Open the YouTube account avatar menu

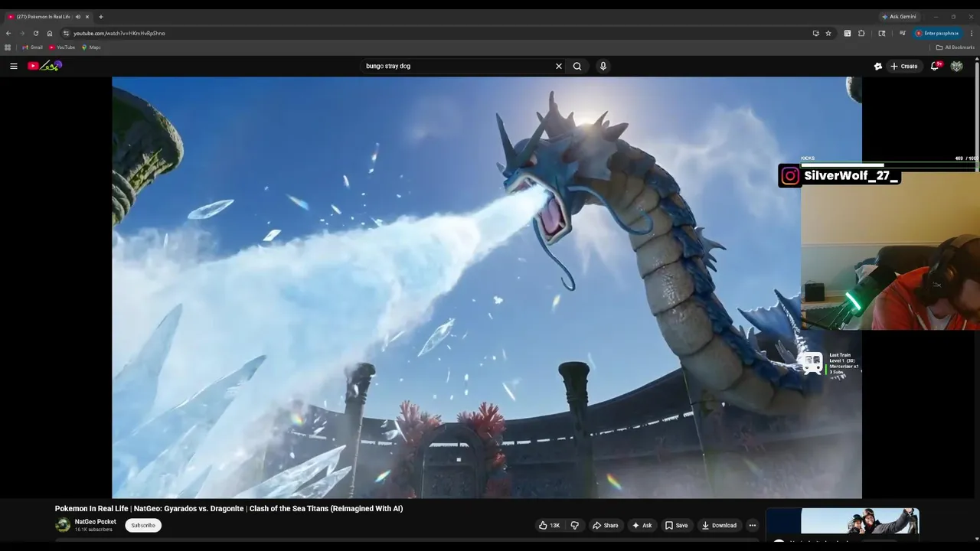click(956, 66)
